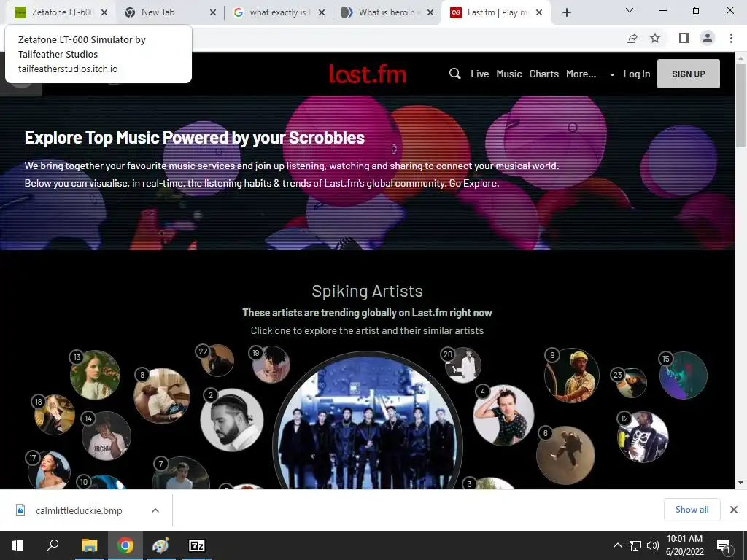This screenshot has width=747, height=560.
Task: Open 7-Zip from the taskbar
Action: (197, 545)
